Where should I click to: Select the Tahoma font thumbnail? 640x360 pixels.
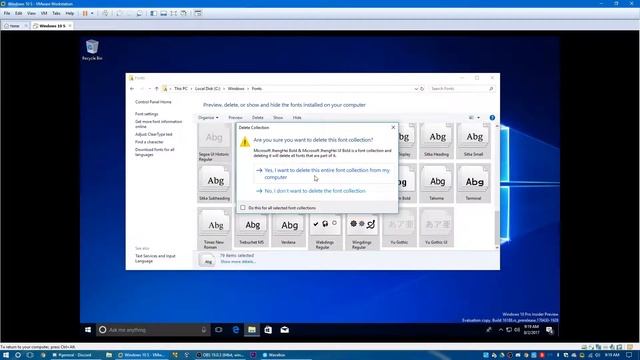(436, 183)
